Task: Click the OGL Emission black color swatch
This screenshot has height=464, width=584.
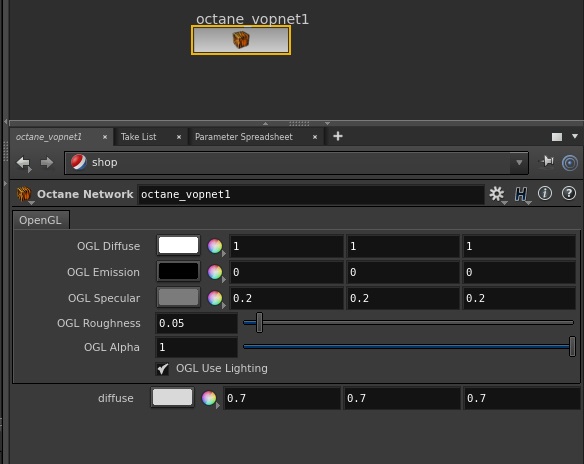Action: tap(178, 271)
